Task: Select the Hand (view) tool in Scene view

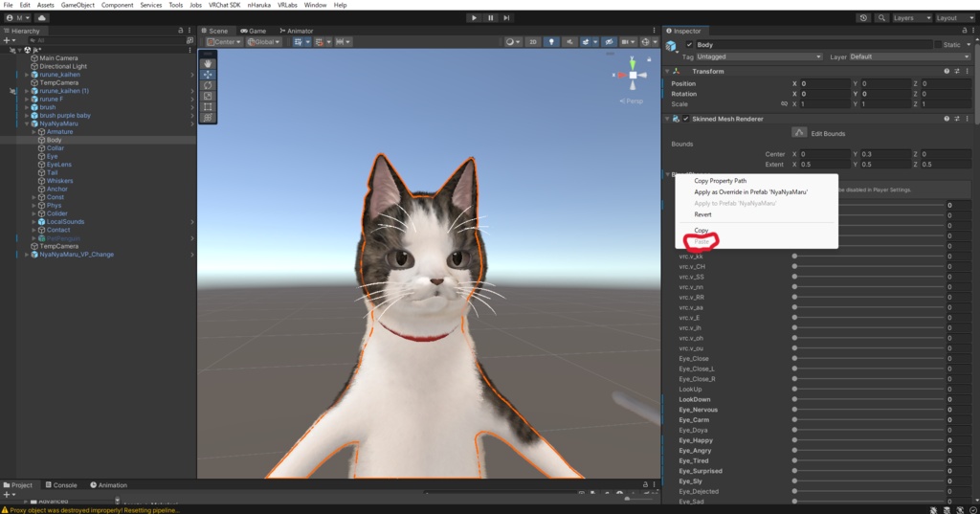Action: pyautogui.click(x=208, y=64)
